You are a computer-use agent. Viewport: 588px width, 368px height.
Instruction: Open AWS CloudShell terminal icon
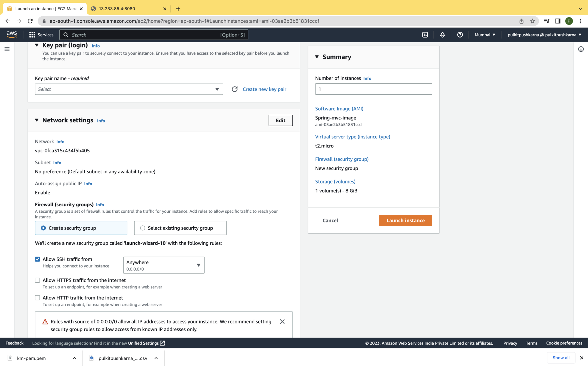[425, 35]
